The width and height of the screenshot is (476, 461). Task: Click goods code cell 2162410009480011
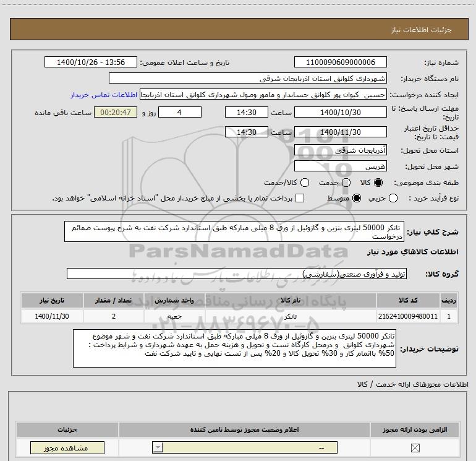(408, 316)
